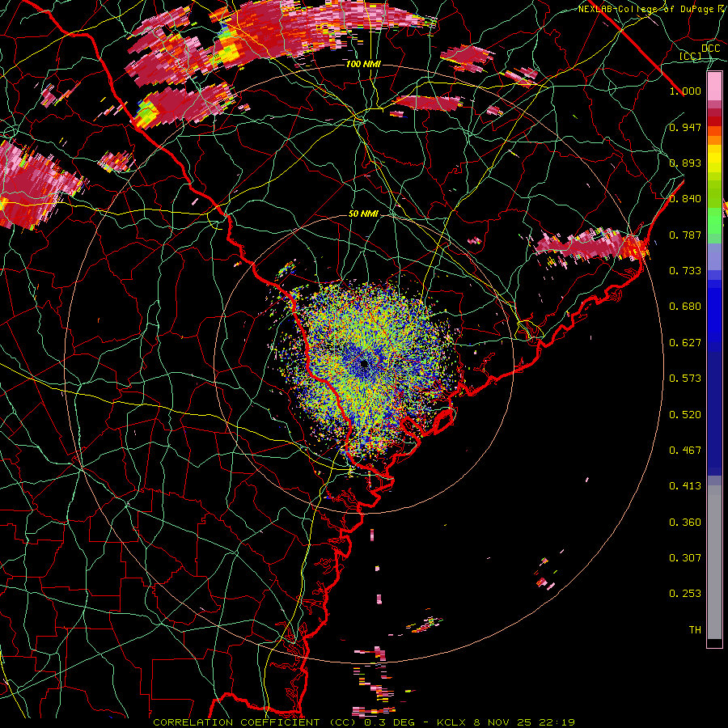Click the 0.787 color scale value

pos(685,235)
